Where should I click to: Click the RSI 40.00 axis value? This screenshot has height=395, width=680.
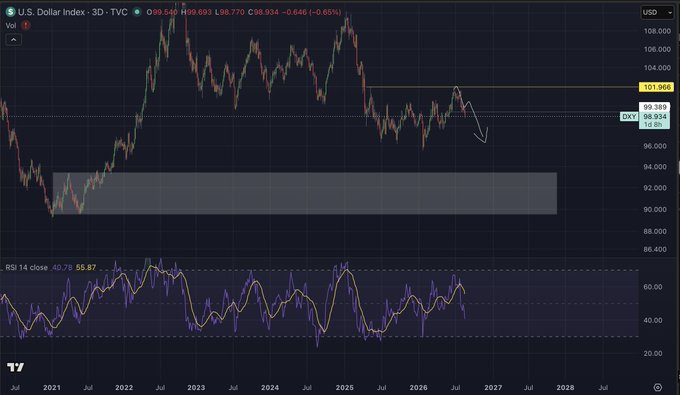coord(653,320)
